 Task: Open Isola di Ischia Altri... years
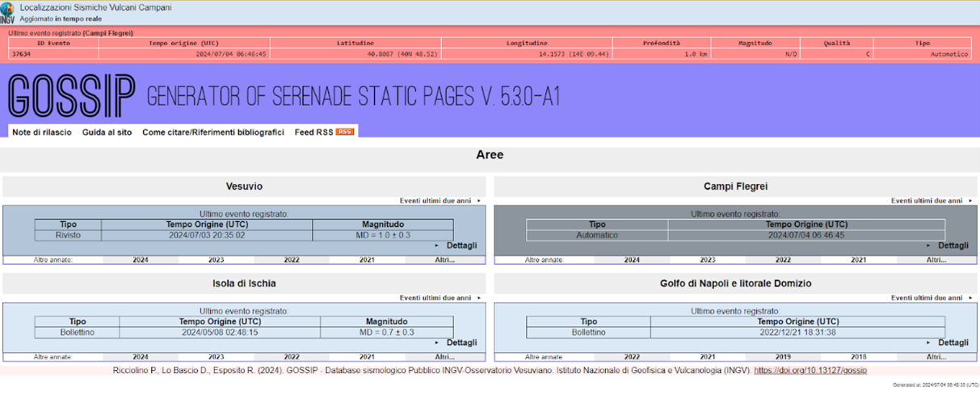(445, 357)
